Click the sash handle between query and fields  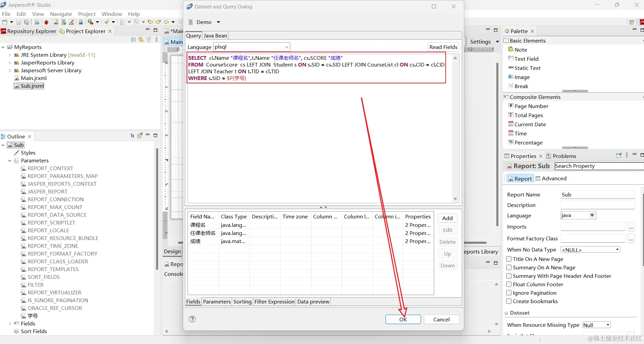[323, 207]
